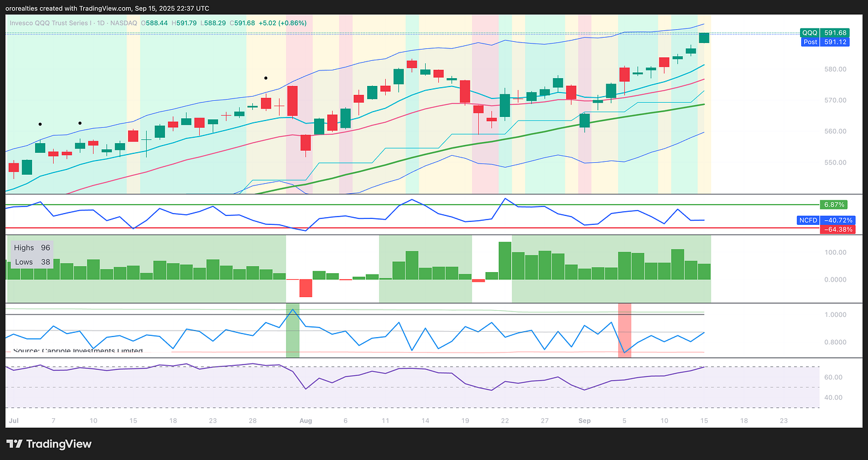Click the 28 date label on time axis
The image size is (868, 460).
pyautogui.click(x=253, y=421)
